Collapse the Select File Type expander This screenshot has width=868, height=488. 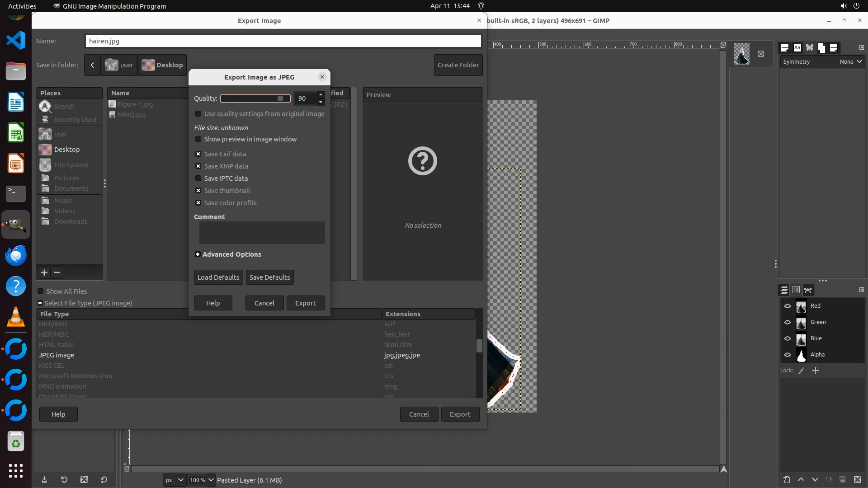(40, 303)
